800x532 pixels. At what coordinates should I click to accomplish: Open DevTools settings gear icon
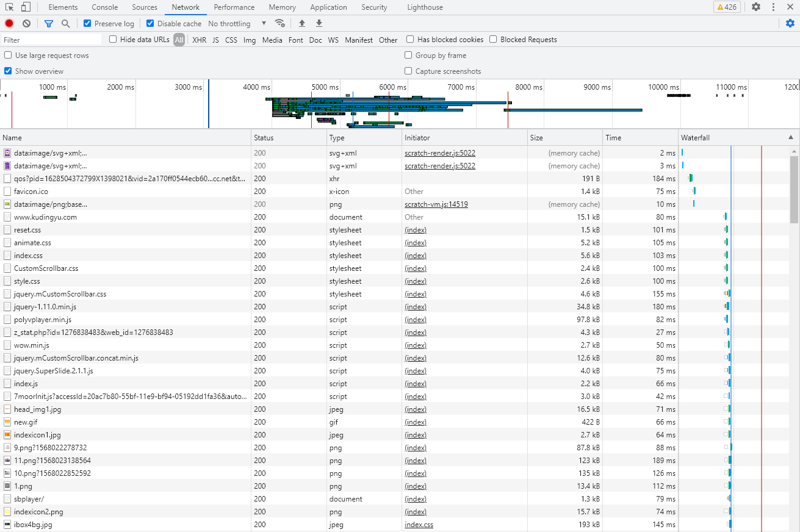tap(756, 7)
